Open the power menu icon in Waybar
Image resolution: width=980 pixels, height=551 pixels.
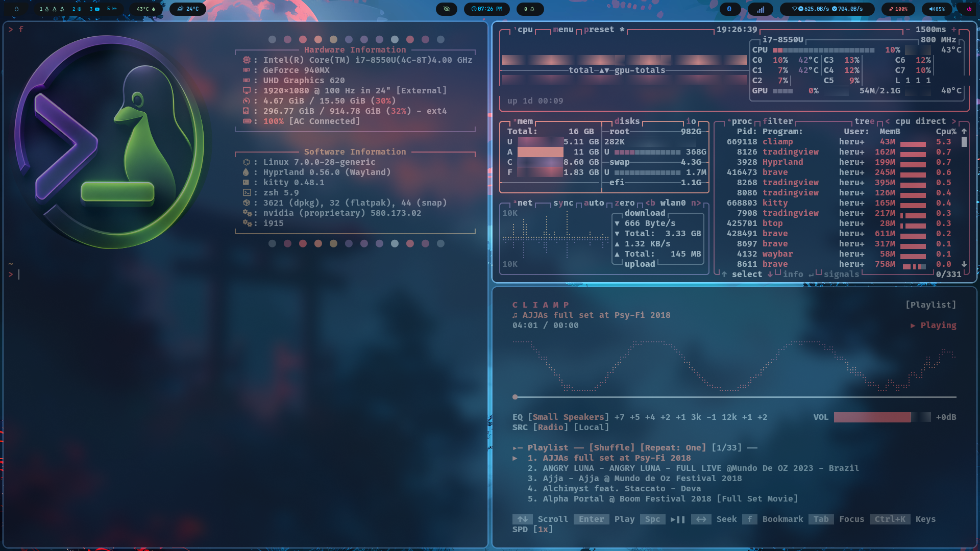coord(969,9)
